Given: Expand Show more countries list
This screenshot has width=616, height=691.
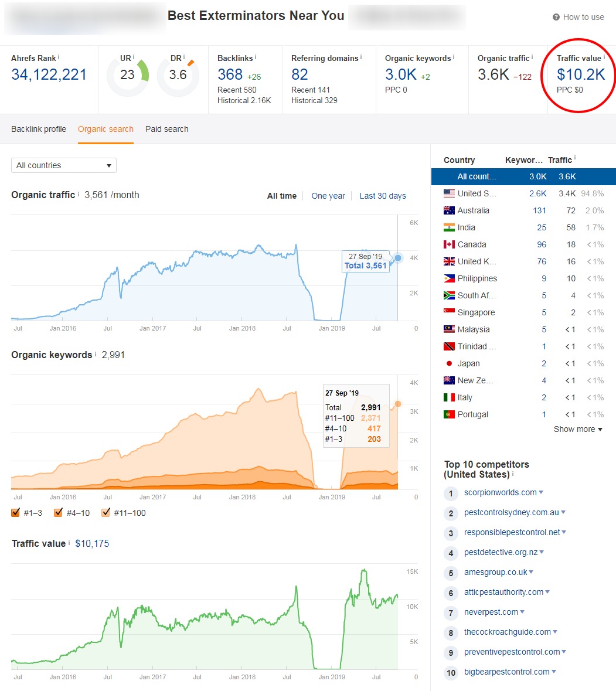Looking at the screenshot, I should tap(578, 429).
